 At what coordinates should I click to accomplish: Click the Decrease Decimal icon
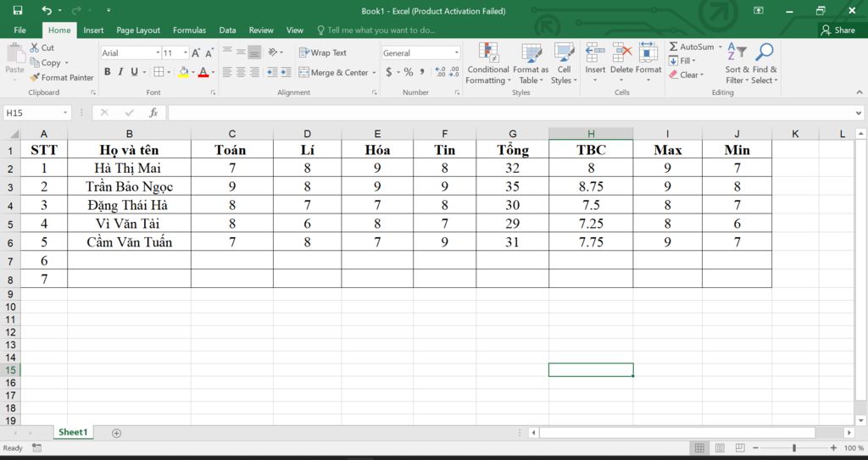click(454, 72)
